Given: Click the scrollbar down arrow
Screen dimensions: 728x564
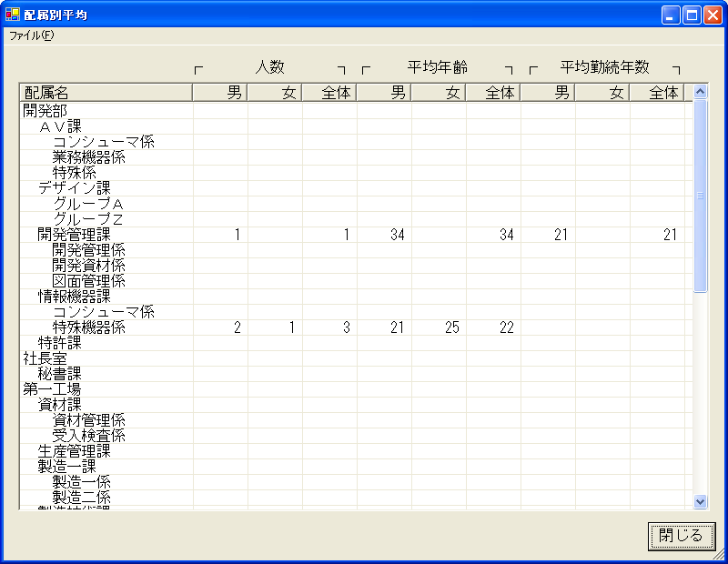Looking at the screenshot, I should (700, 501).
